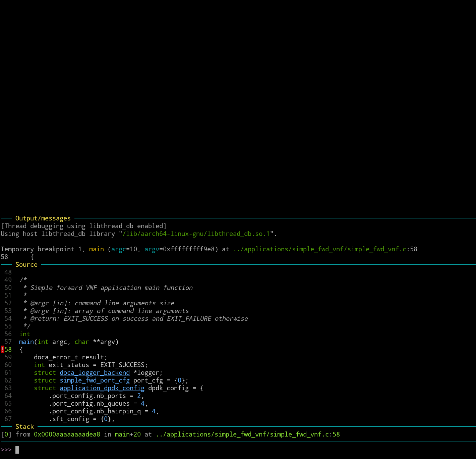Click source line 'doca_error_t result;'
The image size is (476, 459).
click(70, 357)
